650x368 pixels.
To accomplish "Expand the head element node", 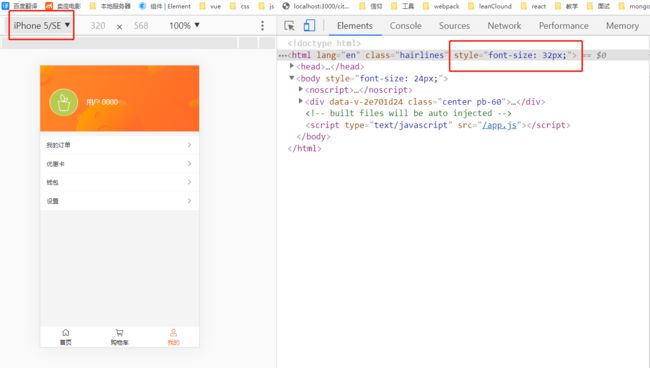I will coord(292,66).
